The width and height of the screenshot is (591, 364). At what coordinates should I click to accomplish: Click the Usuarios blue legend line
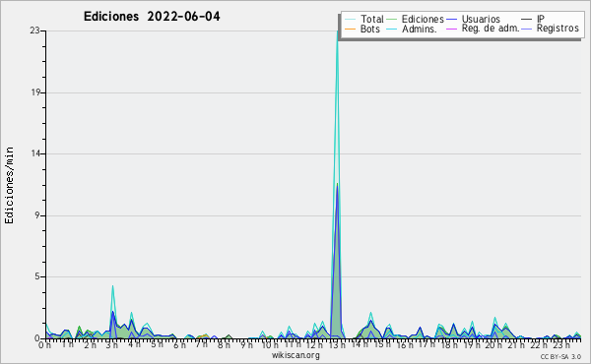451,20
